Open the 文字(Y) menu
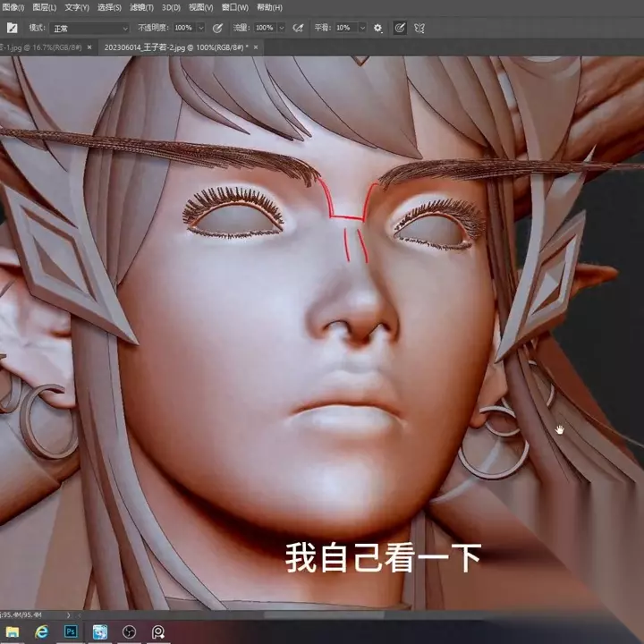644x644 pixels. pyautogui.click(x=77, y=7)
